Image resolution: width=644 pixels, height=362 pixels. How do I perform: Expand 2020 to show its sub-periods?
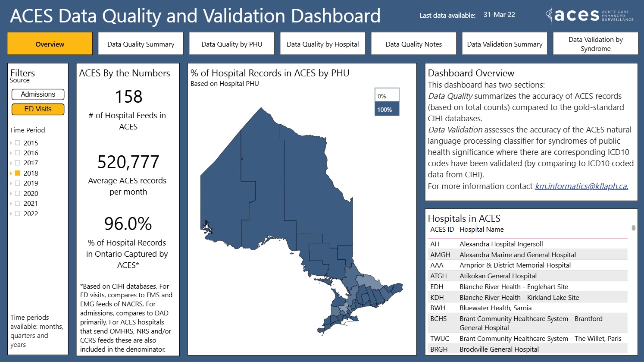(x=11, y=193)
